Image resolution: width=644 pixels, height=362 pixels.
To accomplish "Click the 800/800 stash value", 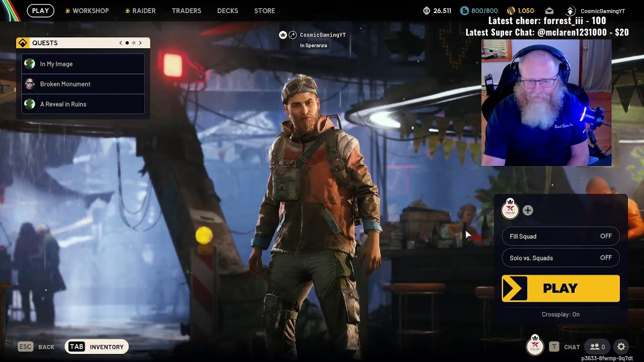I will click(485, 11).
